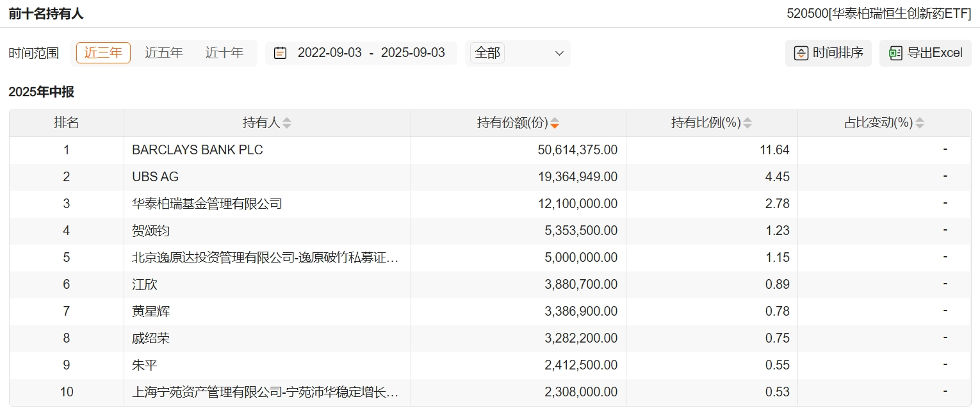The width and height of the screenshot is (980, 413).
Task: Click rank number 10 cell
Action: click(67, 392)
